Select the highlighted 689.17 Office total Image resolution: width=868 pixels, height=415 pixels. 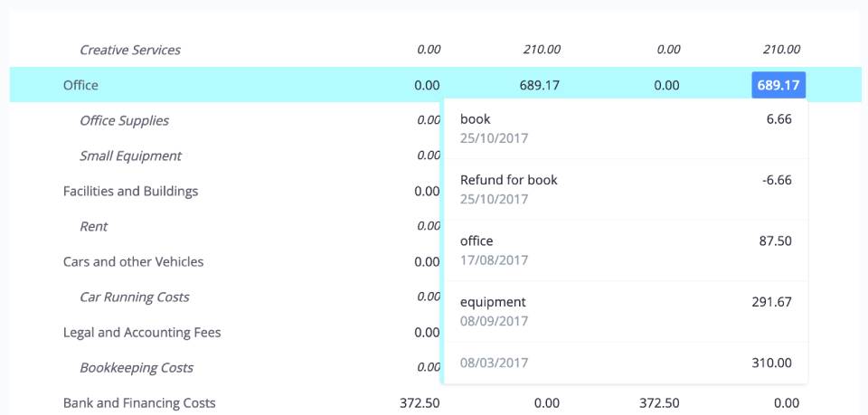tap(778, 85)
